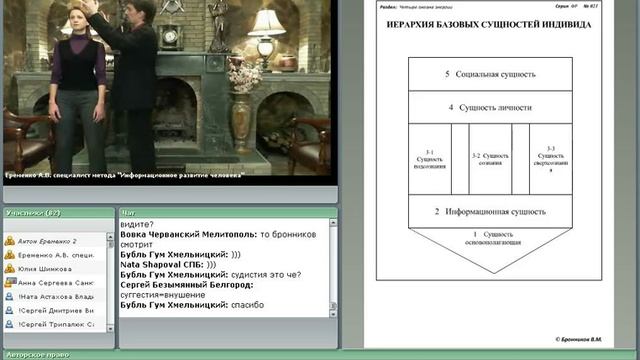Click chat message "судистия это че?"
This screenshot has width=640, height=360.
point(266,275)
